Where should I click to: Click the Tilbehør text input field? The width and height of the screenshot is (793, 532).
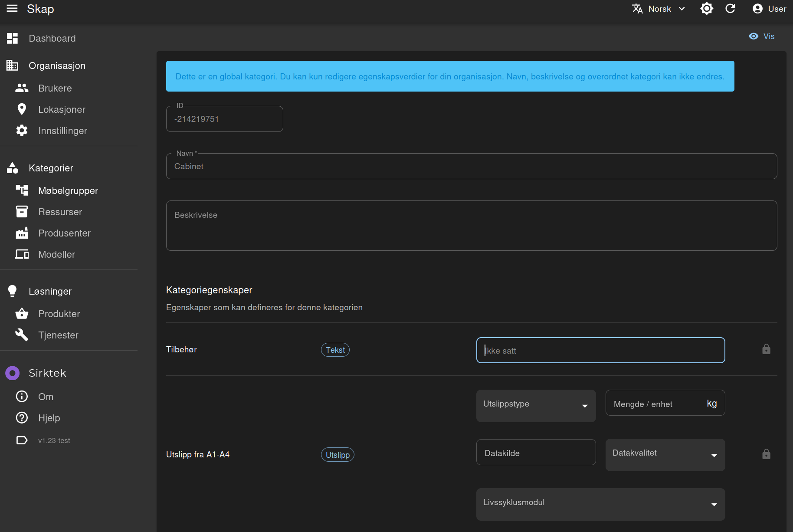tap(600, 351)
